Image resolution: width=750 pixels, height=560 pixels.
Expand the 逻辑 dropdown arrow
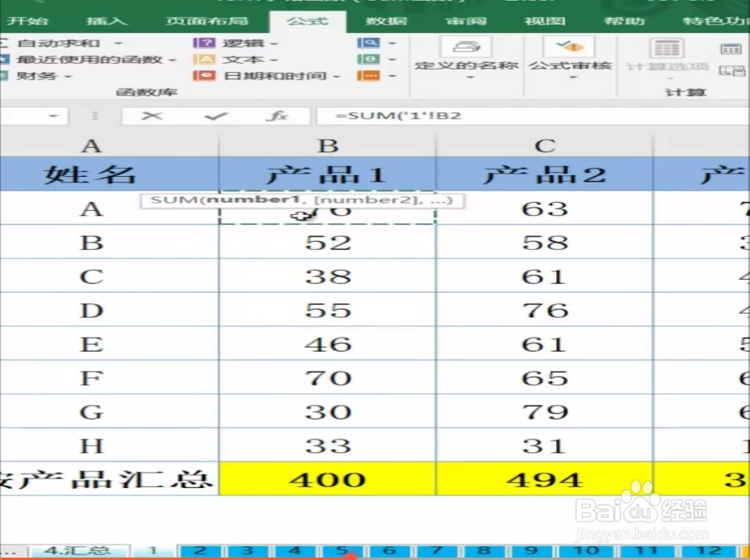coord(275,44)
